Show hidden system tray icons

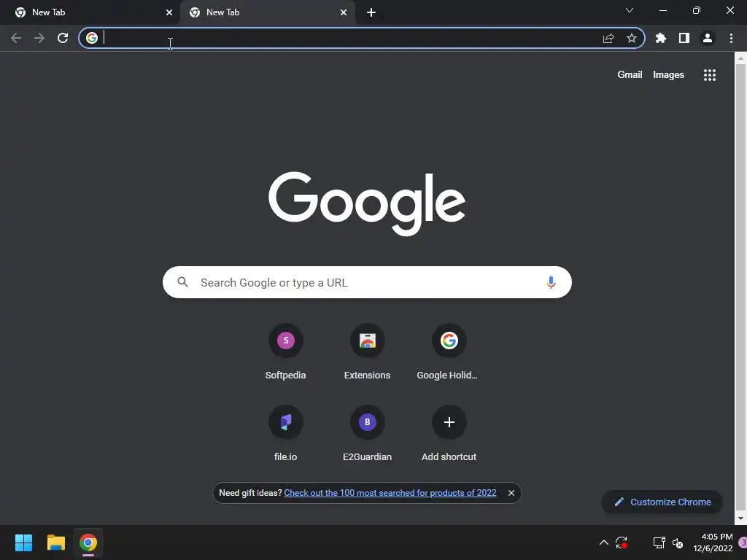pos(603,542)
